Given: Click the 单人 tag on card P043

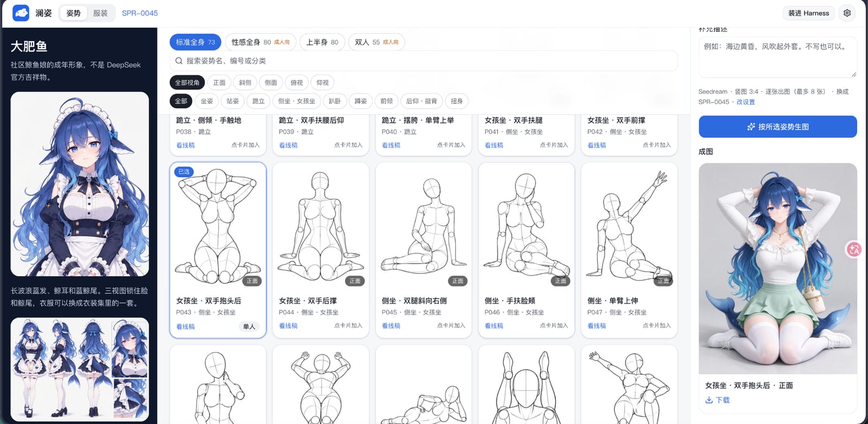Looking at the screenshot, I should coord(249,326).
